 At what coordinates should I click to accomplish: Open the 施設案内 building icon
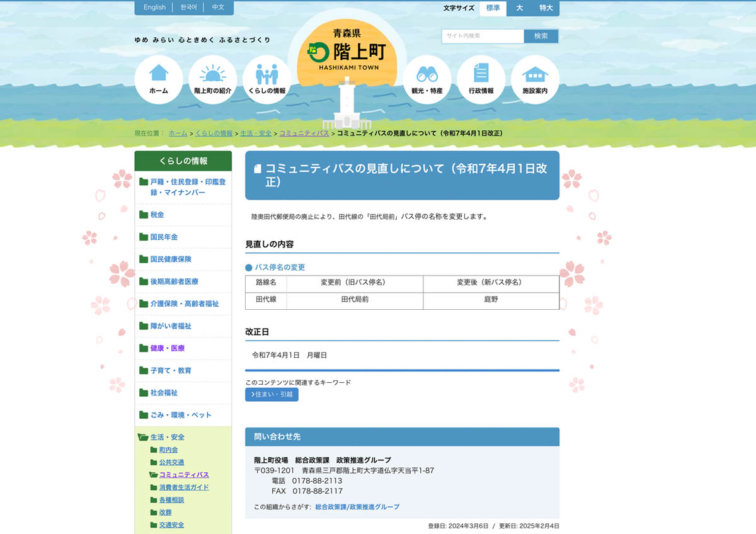[535, 79]
